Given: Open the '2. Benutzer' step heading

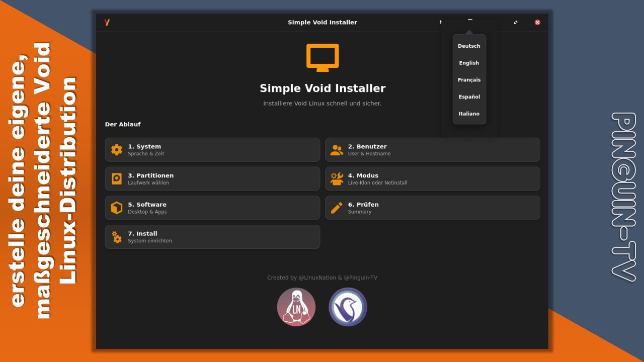Looking at the screenshot, I should tap(367, 146).
